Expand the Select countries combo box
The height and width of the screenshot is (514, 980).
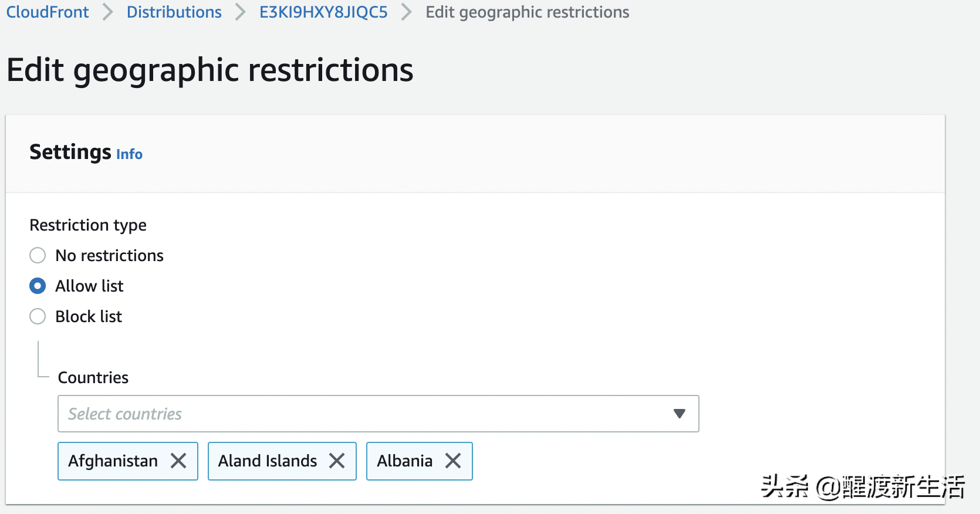coord(679,414)
